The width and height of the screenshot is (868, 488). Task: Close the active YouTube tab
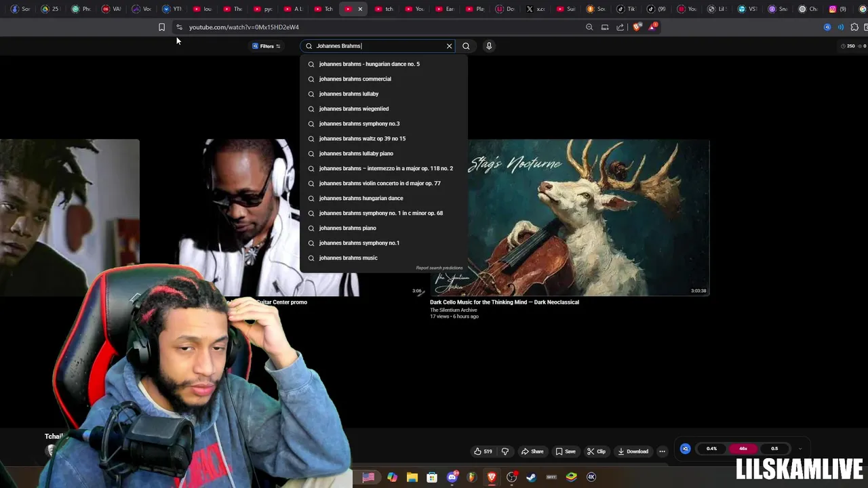coord(360,9)
